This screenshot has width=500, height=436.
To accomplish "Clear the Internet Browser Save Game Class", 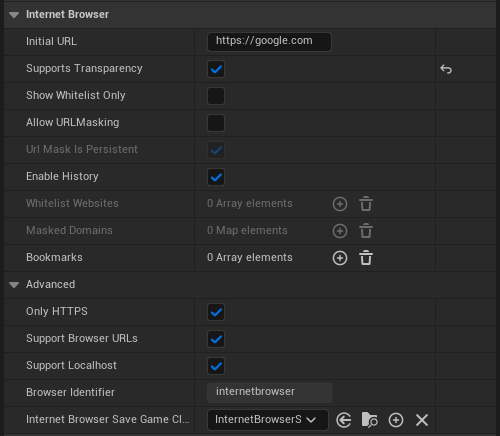I will (x=422, y=420).
